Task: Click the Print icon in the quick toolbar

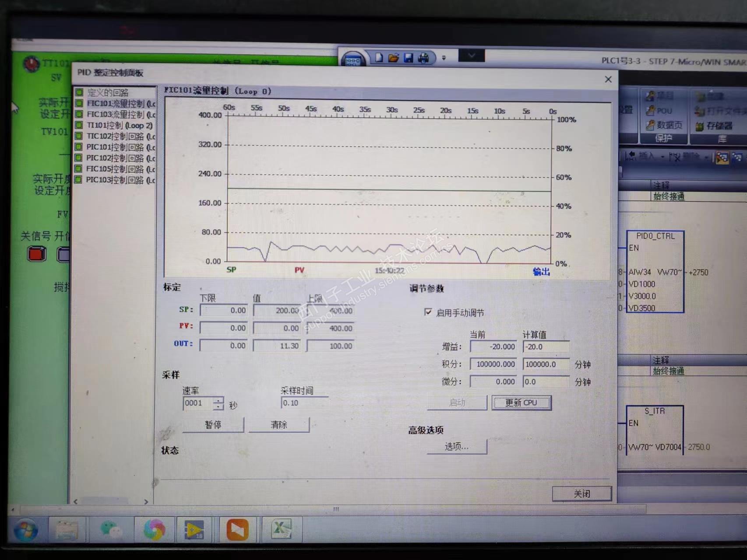Action: (423, 58)
